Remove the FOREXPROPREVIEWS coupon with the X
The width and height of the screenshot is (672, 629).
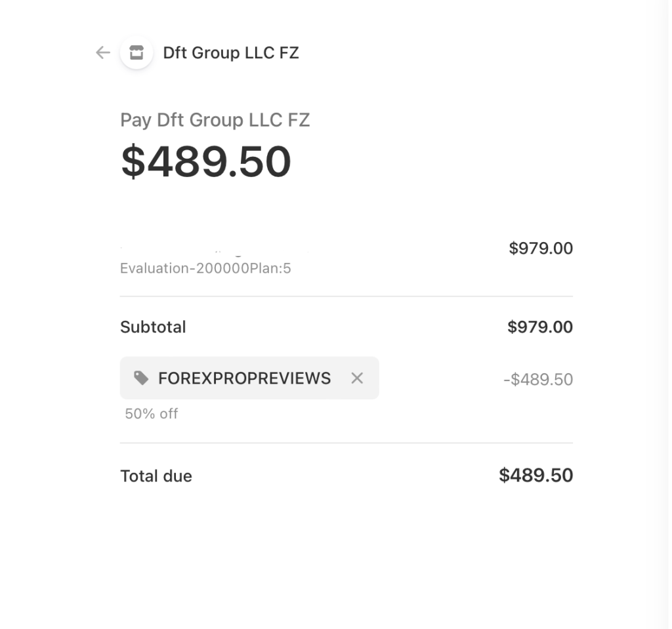point(357,378)
